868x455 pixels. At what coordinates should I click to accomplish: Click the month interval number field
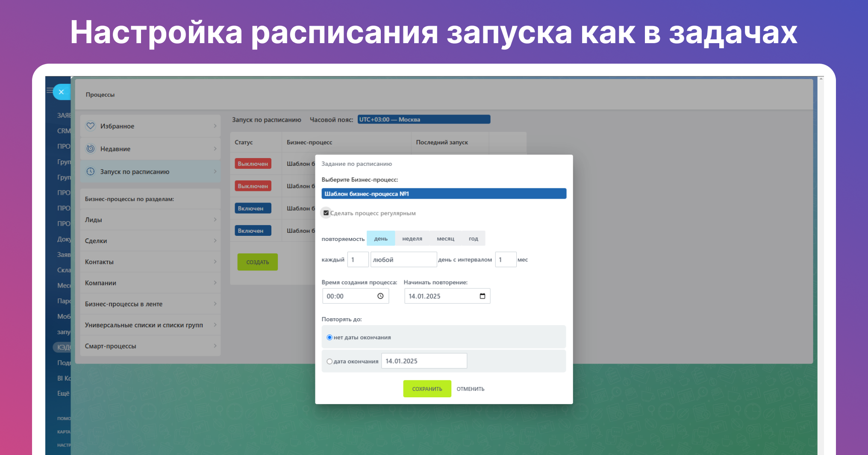click(506, 259)
